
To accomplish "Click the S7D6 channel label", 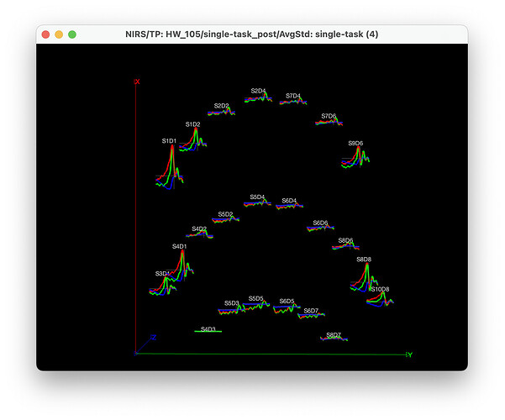I will click(329, 116).
